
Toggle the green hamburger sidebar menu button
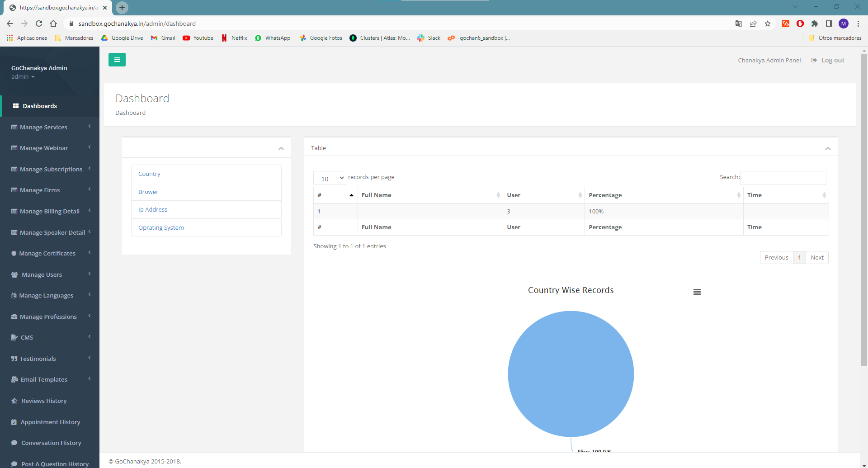pyautogui.click(x=117, y=60)
